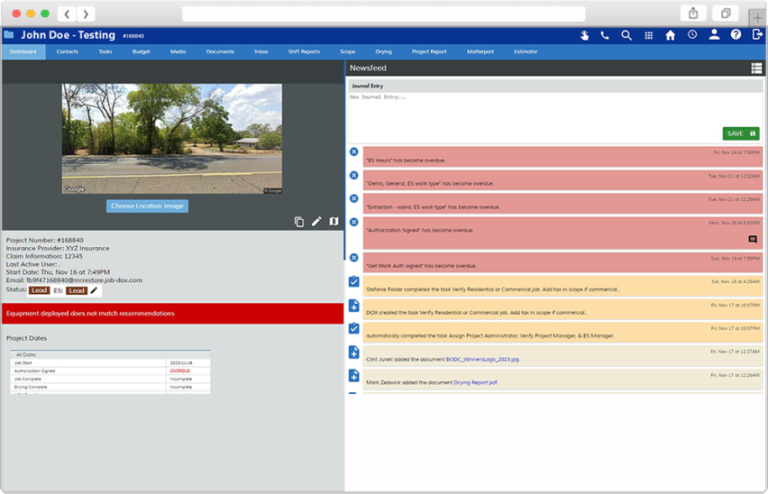Open the clock history icon

(692, 35)
